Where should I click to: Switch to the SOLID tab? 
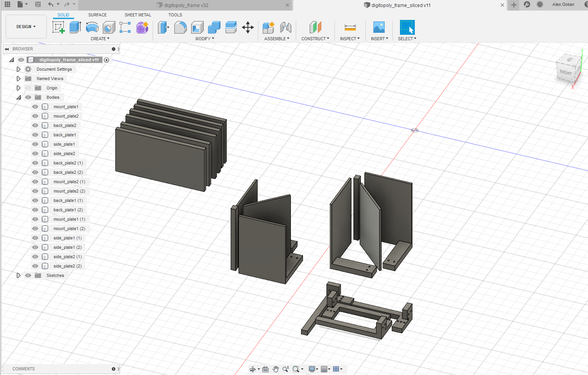pos(63,15)
